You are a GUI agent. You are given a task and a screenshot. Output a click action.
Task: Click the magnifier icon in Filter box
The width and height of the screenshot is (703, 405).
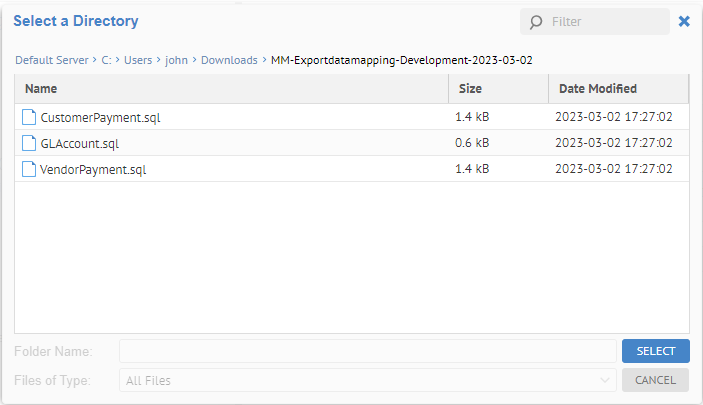click(537, 22)
